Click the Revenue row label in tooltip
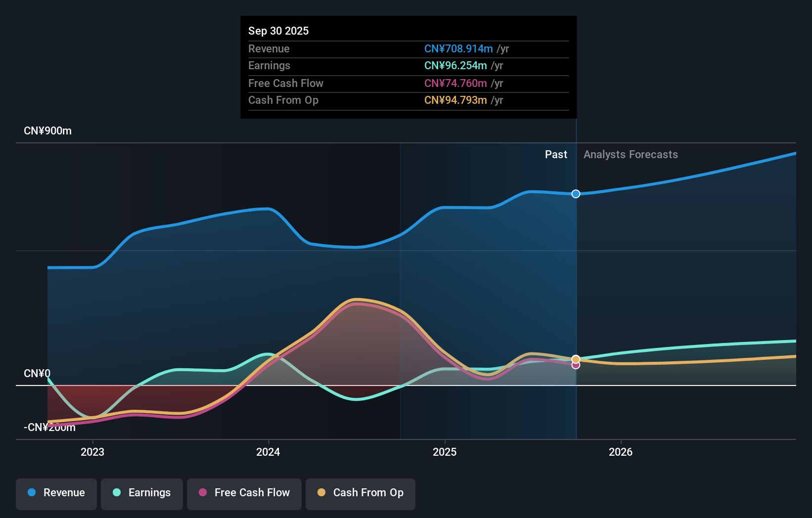 point(269,49)
